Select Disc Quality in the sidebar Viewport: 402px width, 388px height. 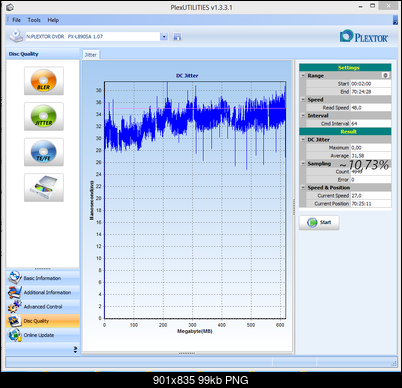(x=43, y=321)
